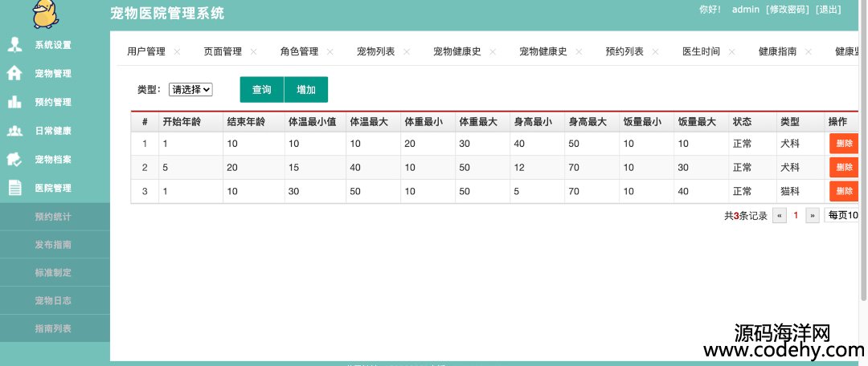
Task: Click the 预约管理 bar chart icon
Action: 15,102
